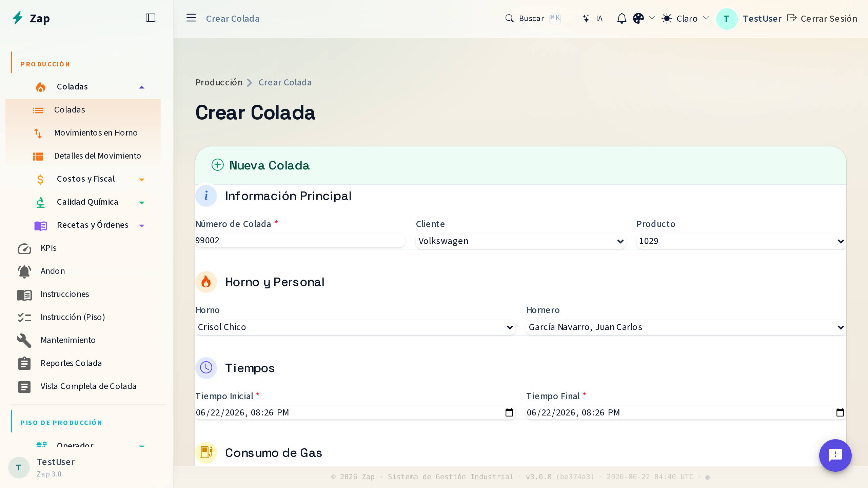Click the Vista Completa de Colada document icon
The width and height of the screenshot is (868, 488).
(x=24, y=387)
